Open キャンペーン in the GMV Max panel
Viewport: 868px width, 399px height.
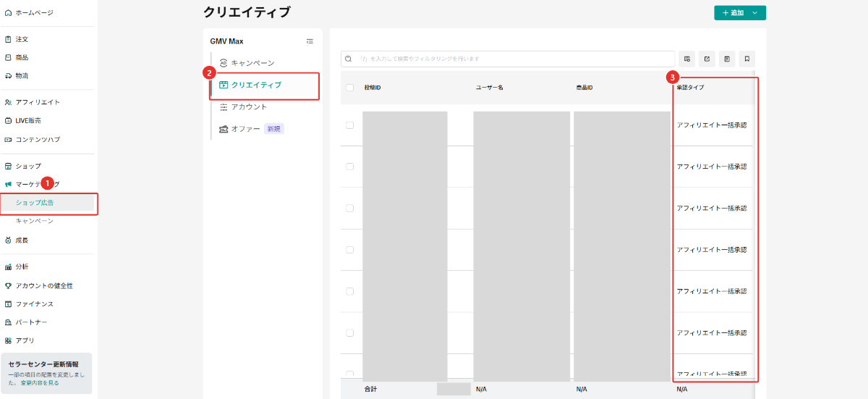(x=246, y=63)
